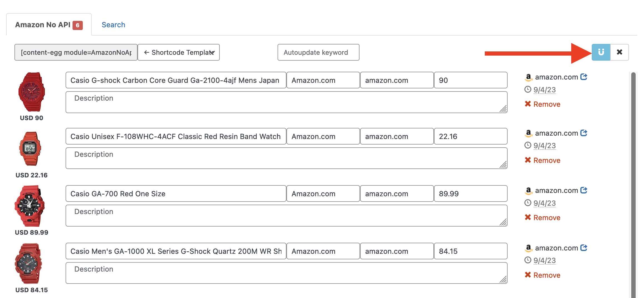644x298 pixels.
Task: Select the red G-shock USD 90 thumbnail
Action: coord(31,92)
